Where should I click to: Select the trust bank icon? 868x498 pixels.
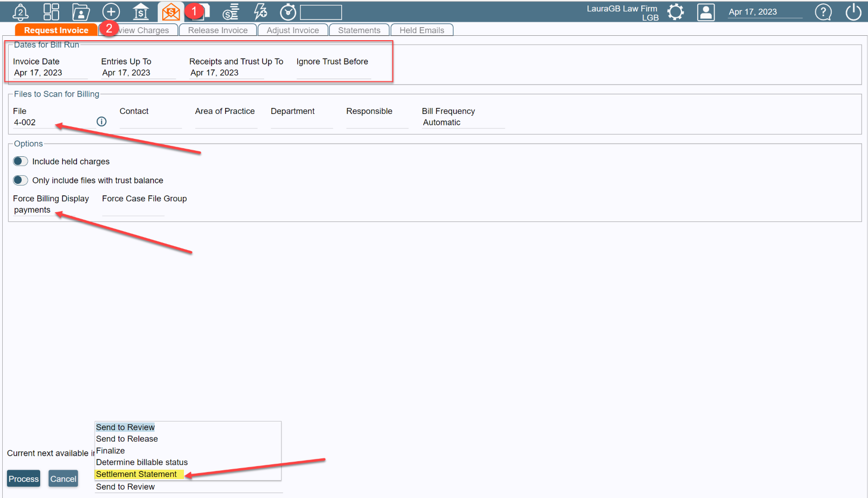tap(141, 11)
